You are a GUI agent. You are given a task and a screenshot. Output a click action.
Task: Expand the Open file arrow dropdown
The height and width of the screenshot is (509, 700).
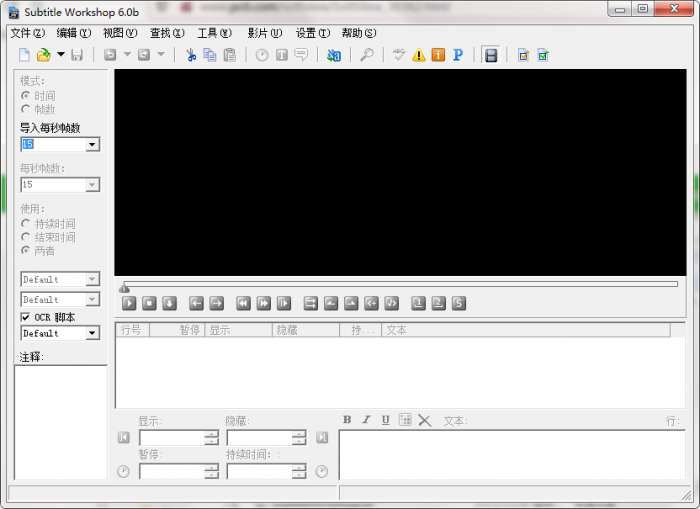[61, 54]
